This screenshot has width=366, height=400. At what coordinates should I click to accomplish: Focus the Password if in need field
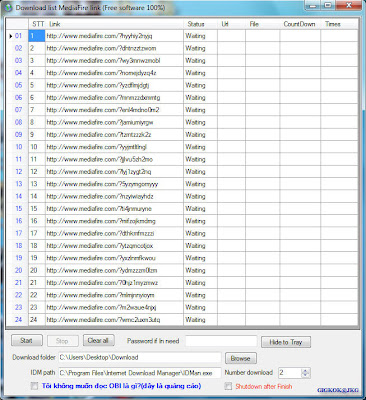[x=221, y=341]
